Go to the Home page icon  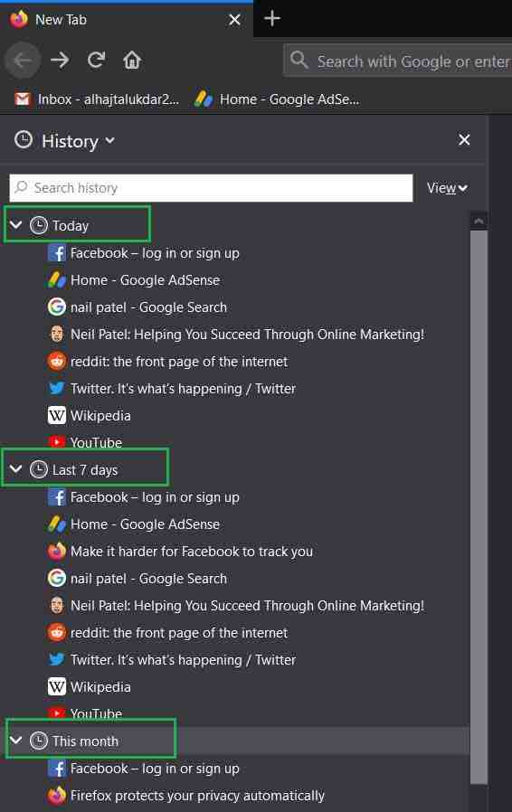[x=132, y=60]
